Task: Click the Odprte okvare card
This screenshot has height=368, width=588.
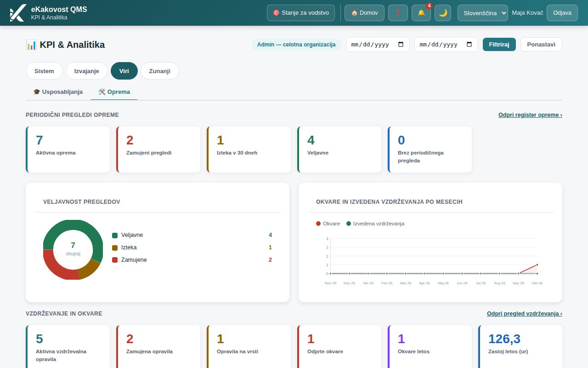Action: tap(339, 347)
